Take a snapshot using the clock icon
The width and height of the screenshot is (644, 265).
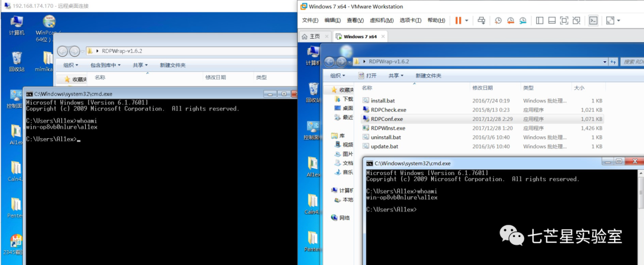[x=498, y=20]
